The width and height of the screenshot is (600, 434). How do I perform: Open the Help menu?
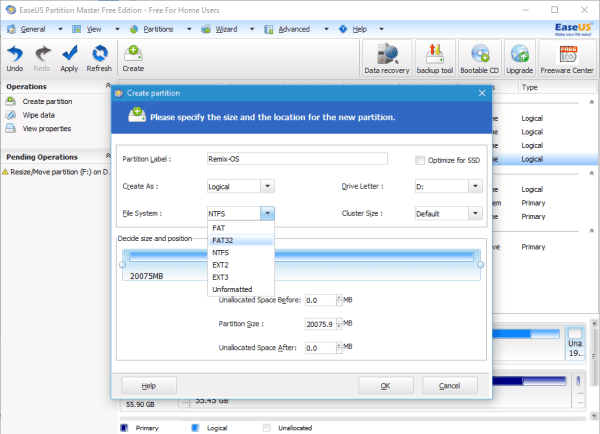(359, 29)
